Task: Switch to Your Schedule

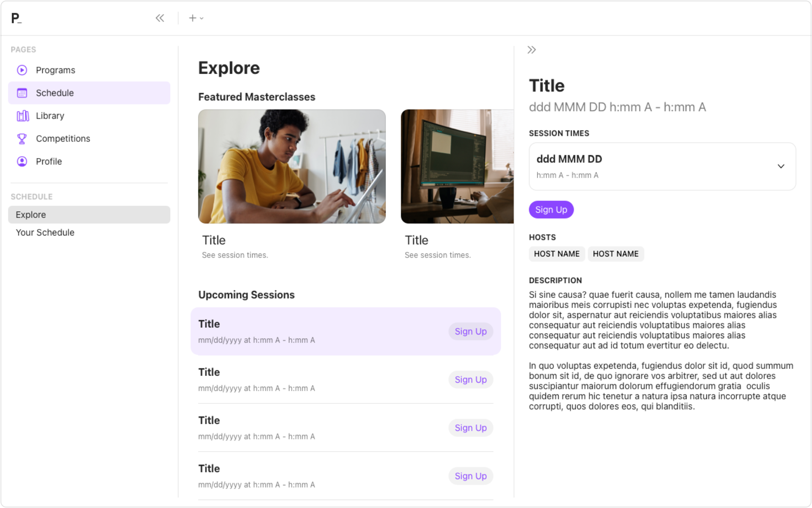Action: point(89,233)
